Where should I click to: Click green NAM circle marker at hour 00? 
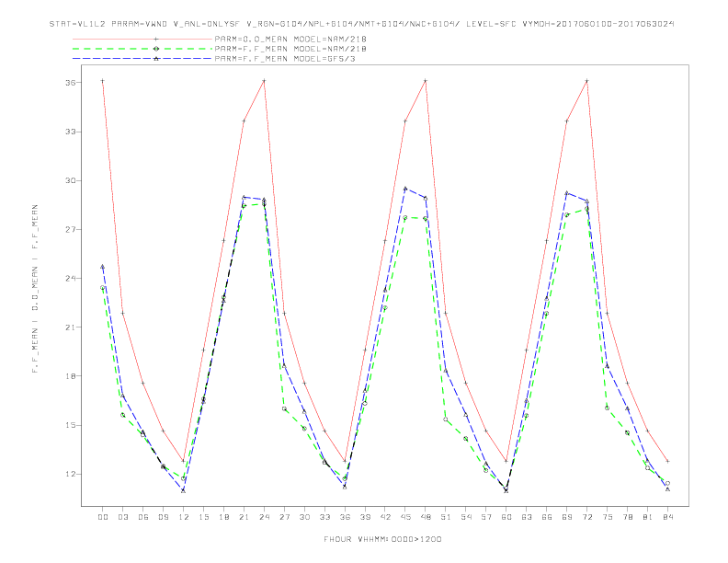click(103, 288)
